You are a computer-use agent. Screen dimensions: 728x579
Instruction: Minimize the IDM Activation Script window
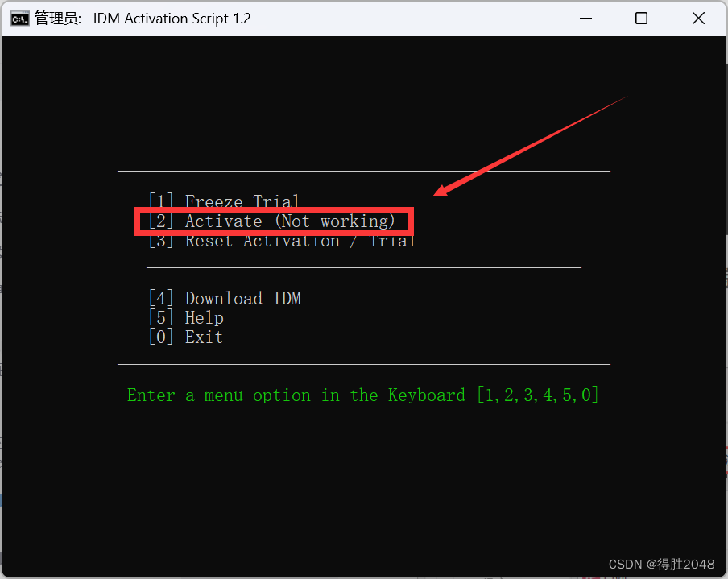pos(586,18)
